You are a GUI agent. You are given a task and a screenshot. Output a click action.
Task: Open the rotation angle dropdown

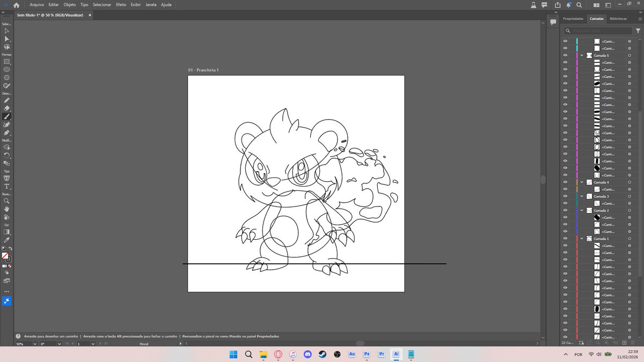(x=59, y=344)
